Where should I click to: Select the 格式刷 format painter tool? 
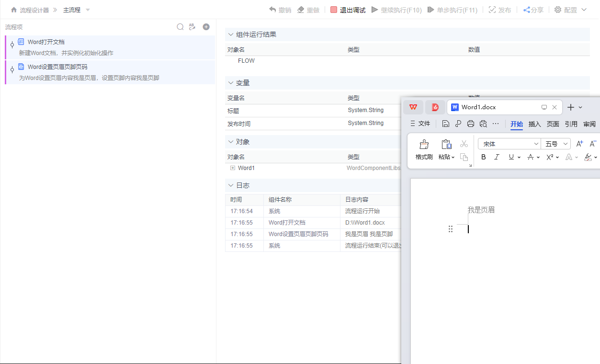coord(423,150)
